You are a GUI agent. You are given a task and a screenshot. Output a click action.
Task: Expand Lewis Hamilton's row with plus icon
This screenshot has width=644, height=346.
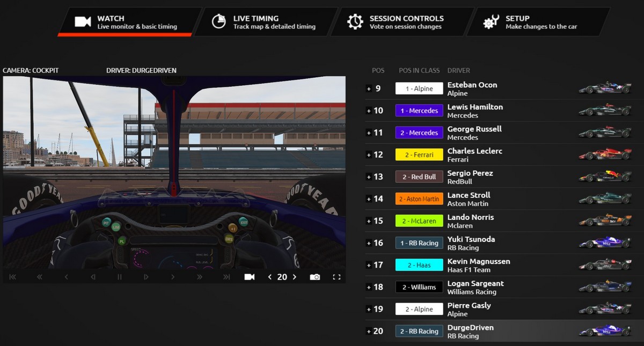[369, 111]
